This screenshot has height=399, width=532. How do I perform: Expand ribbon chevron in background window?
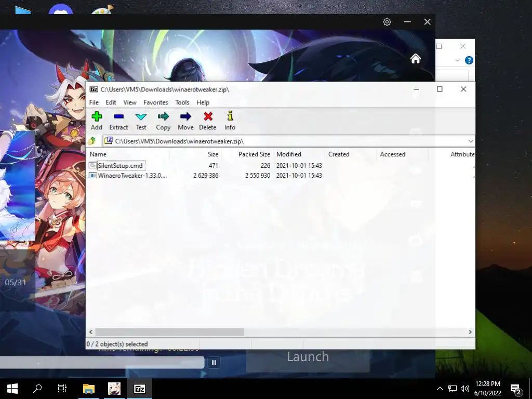click(457, 60)
